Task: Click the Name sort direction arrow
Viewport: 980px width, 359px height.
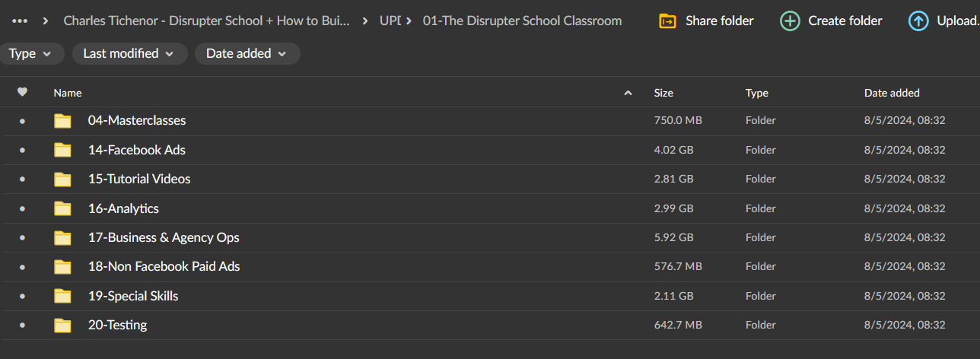Action: tap(628, 93)
